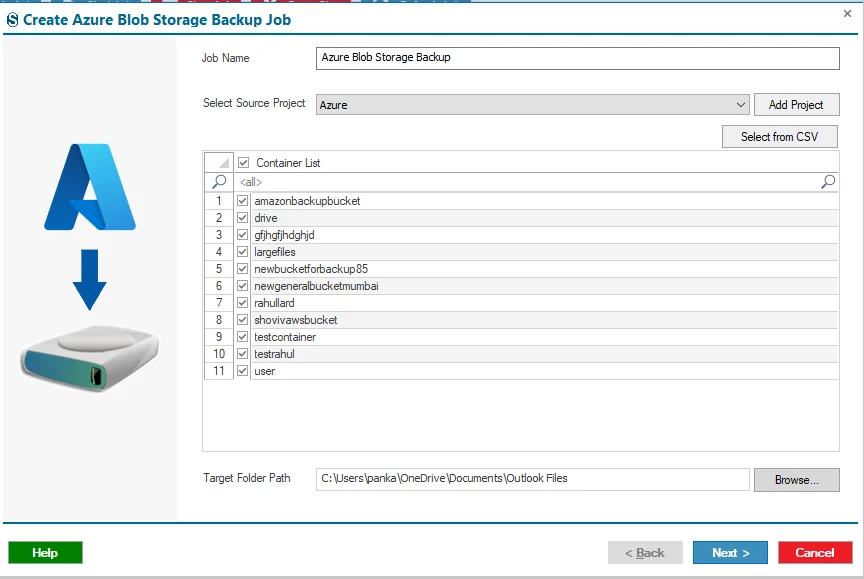
Task: Toggle the newgeneralbucketmumbai checkbox
Action: coord(242,286)
